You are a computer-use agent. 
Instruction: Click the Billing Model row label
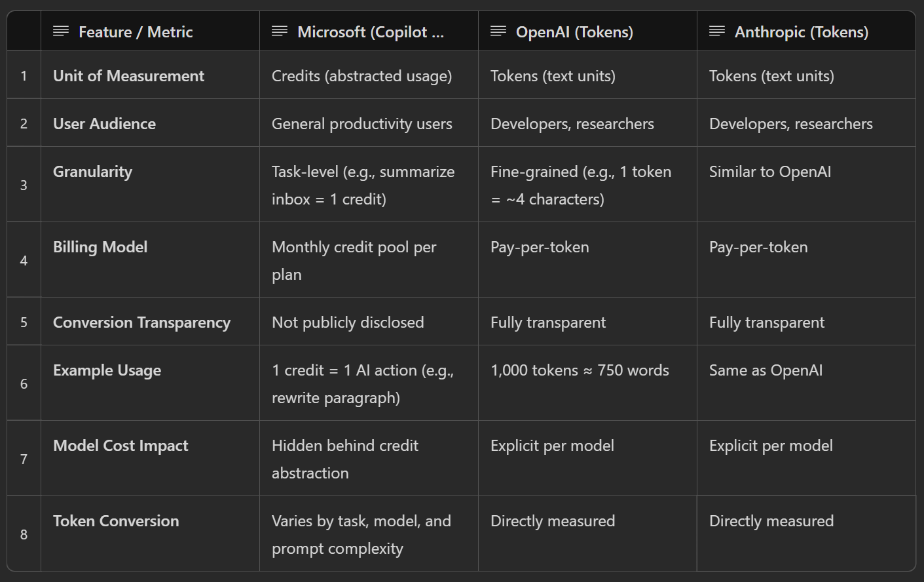pyautogui.click(x=100, y=247)
